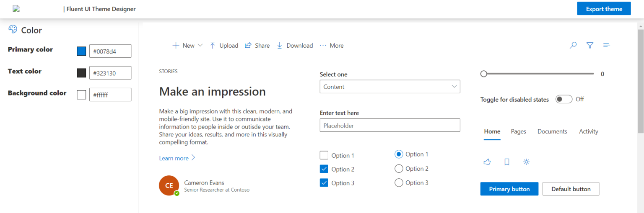Check the Option 1 checkbox
644x213 pixels.
click(324, 155)
